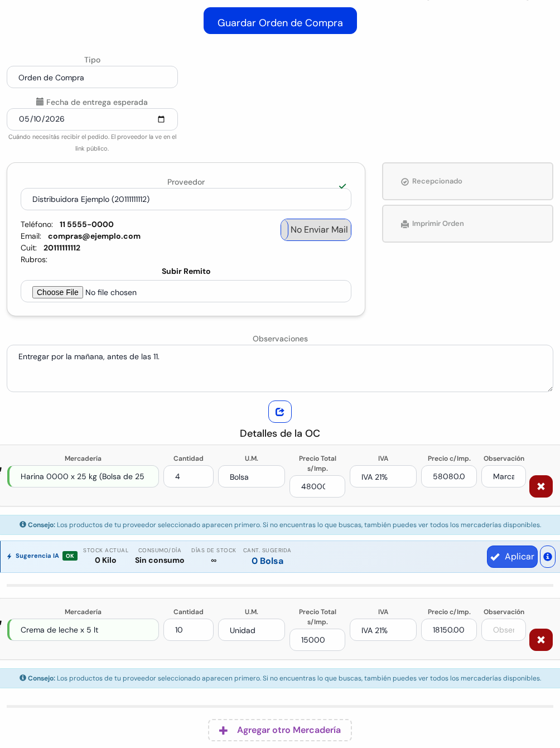Click the printer icon on Imprimir Orden
Screen dimensions: 560x748
click(405, 224)
